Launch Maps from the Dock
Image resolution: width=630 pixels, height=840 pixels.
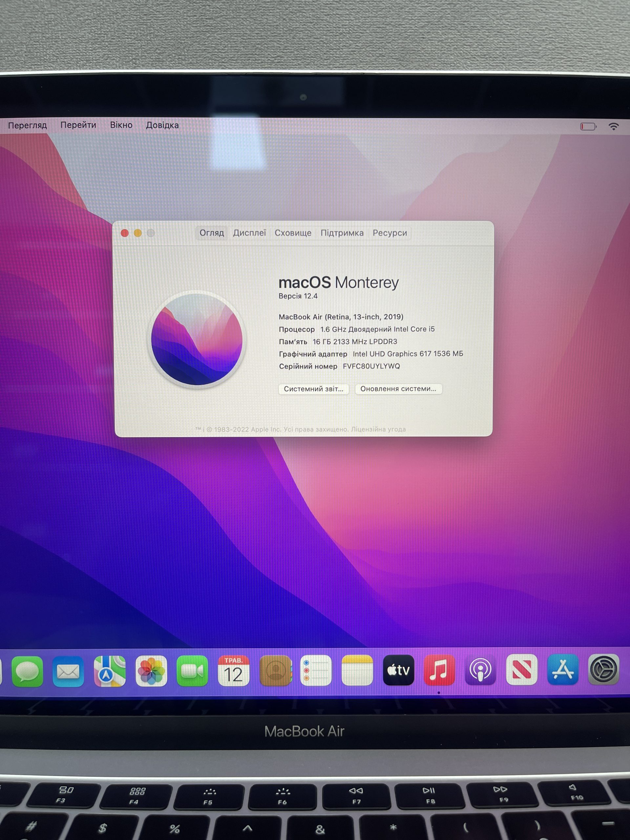[110, 671]
